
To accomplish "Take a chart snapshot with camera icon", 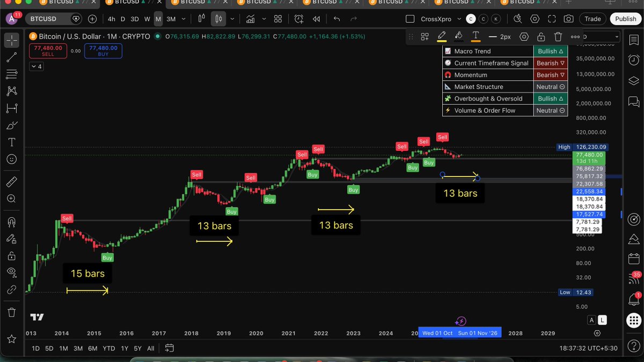I will tap(568, 19).
